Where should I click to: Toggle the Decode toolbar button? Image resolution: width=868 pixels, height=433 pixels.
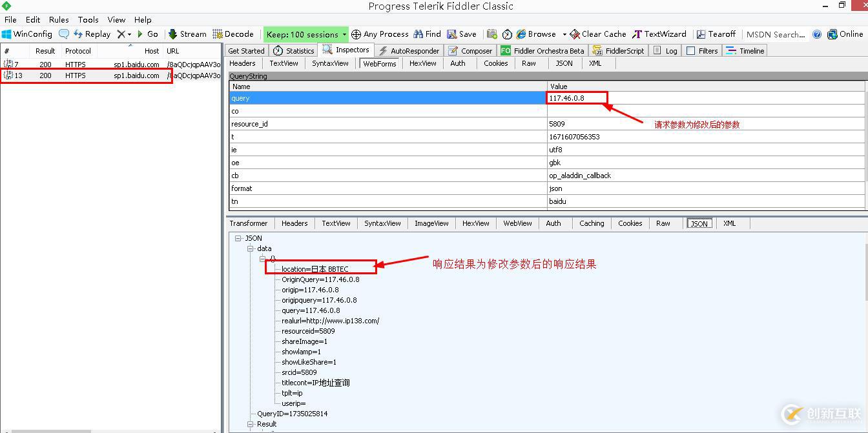click(233, 34)
